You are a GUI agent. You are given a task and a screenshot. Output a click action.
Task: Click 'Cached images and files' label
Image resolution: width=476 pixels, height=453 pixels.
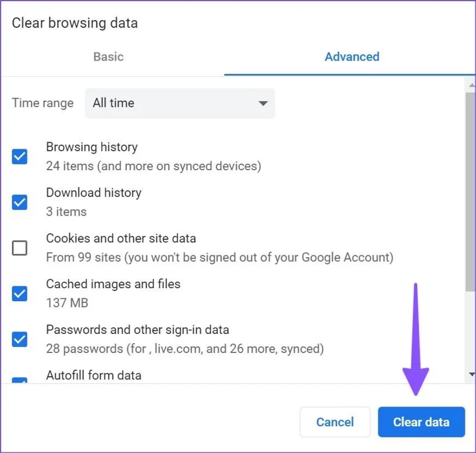[113, 284]
